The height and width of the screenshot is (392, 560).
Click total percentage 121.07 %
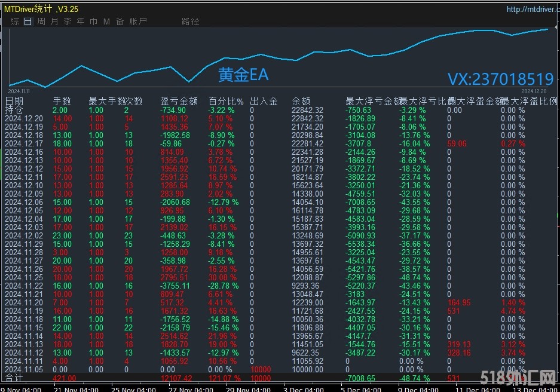pyautogui.click(x=224, y=378)
